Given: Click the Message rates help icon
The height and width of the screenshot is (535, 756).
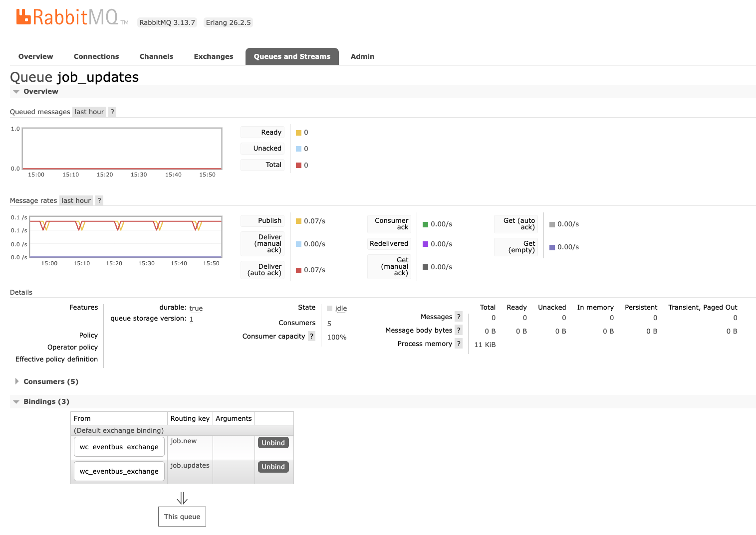Looking at the screenshot, I should [x=99, y=200].
